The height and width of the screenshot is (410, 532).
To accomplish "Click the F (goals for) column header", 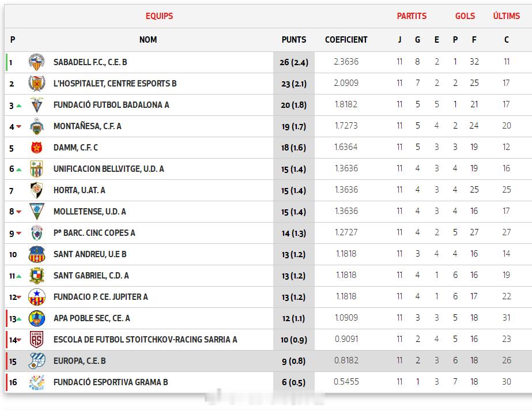I will pos(474,40).
